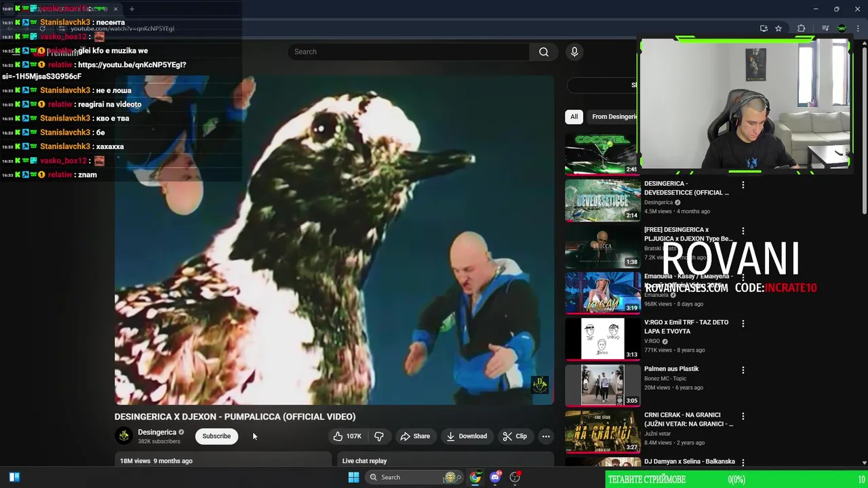868x488 pixels.
Task: Open Emanuela Kasay 3:19 thumbnail
Action: click(x=602, y=292)
